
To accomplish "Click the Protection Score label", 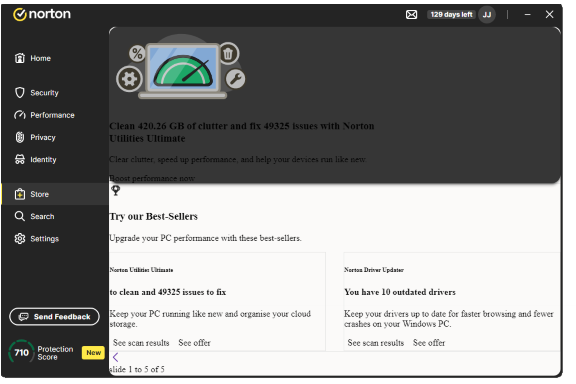I will 55,354.
